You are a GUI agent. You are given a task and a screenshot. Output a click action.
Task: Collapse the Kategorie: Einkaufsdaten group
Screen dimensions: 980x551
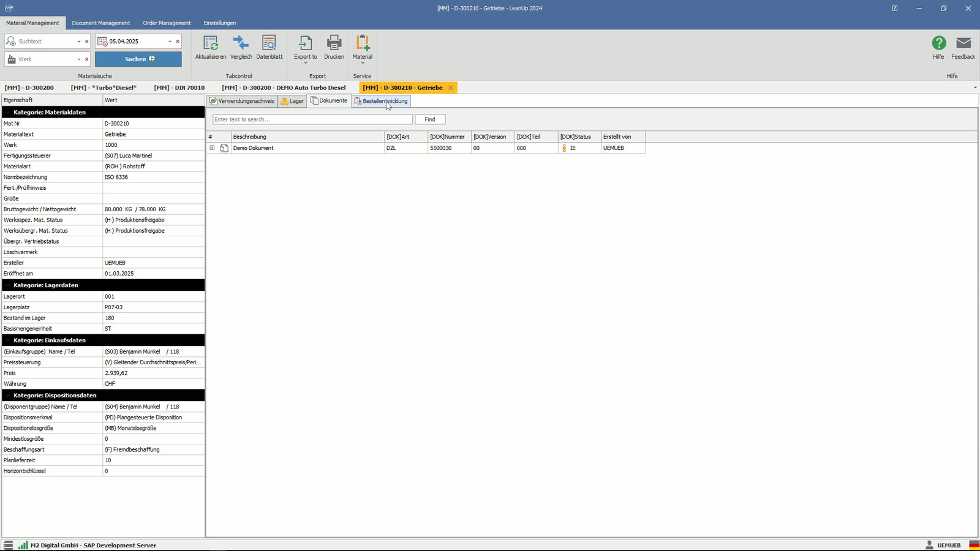coord(7,340)
